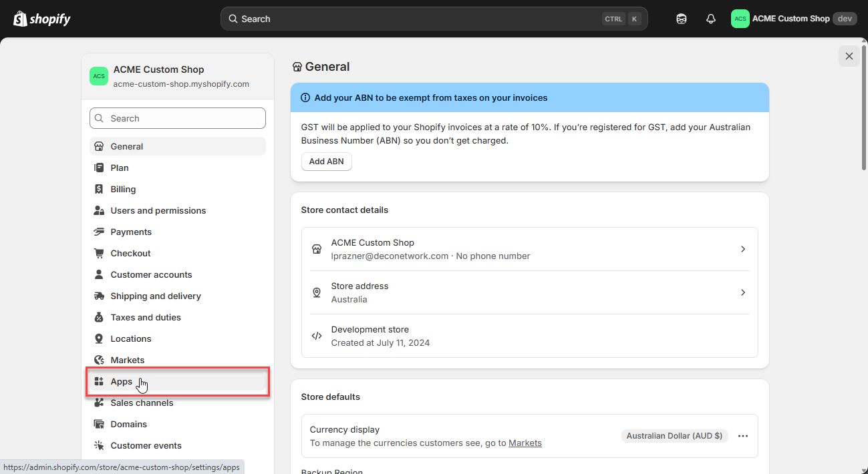Click the Store defaults heading
The width and height of the screenshot is (868, 474).
331,397
